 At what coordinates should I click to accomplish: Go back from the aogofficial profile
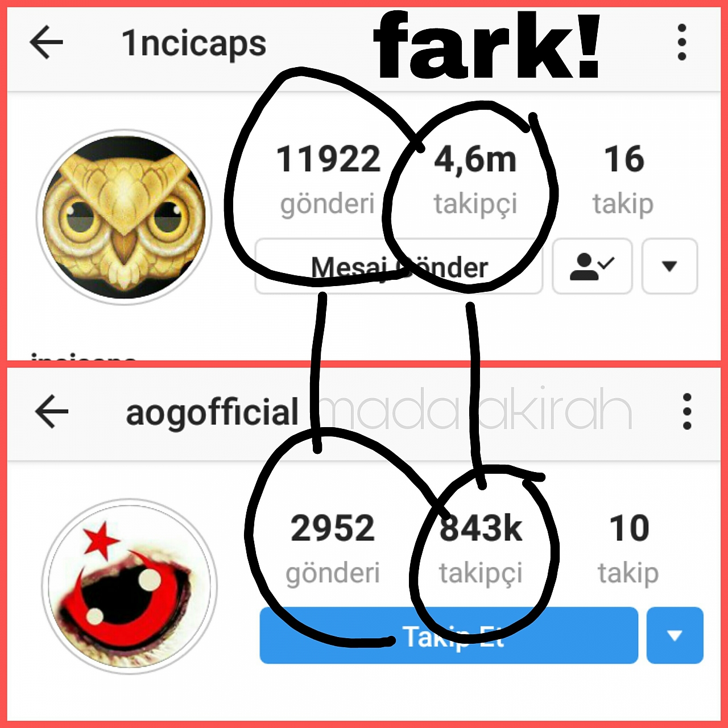[52, 411]
